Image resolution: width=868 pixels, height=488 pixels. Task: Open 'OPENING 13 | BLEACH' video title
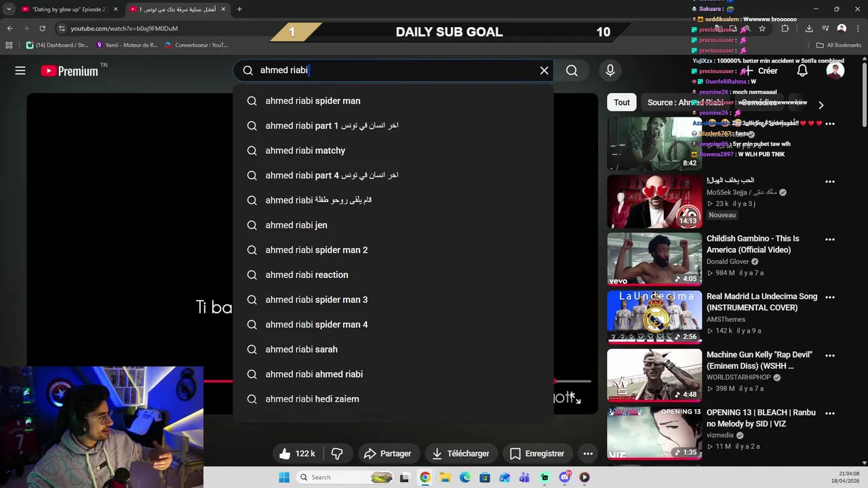tap(762, 418)
